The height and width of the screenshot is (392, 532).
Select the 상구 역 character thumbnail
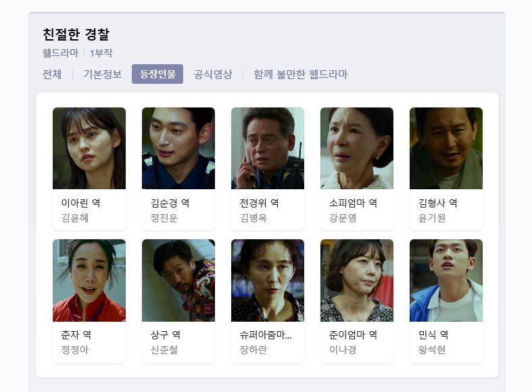click(x=178, y=280)
